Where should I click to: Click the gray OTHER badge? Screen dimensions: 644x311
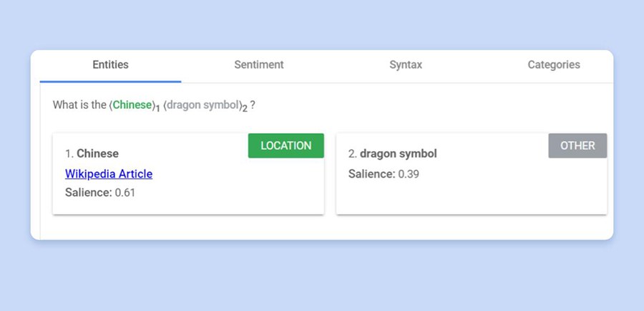coord(577,145)
